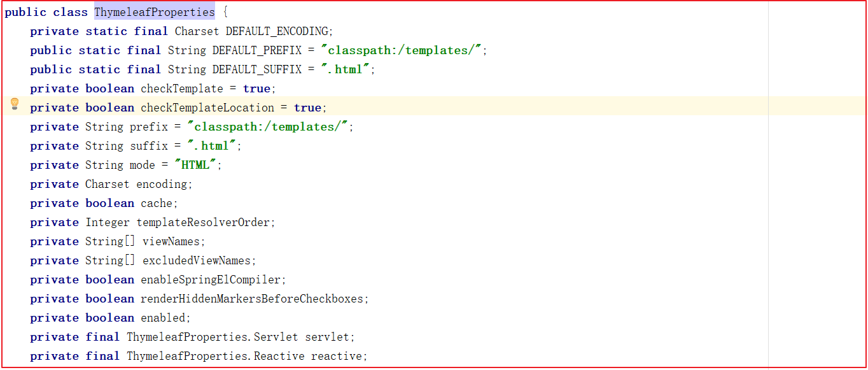Click the cache field name
The height and width of the screenshot is (370, 868).
pyautogui.click(x=157, y=203)
